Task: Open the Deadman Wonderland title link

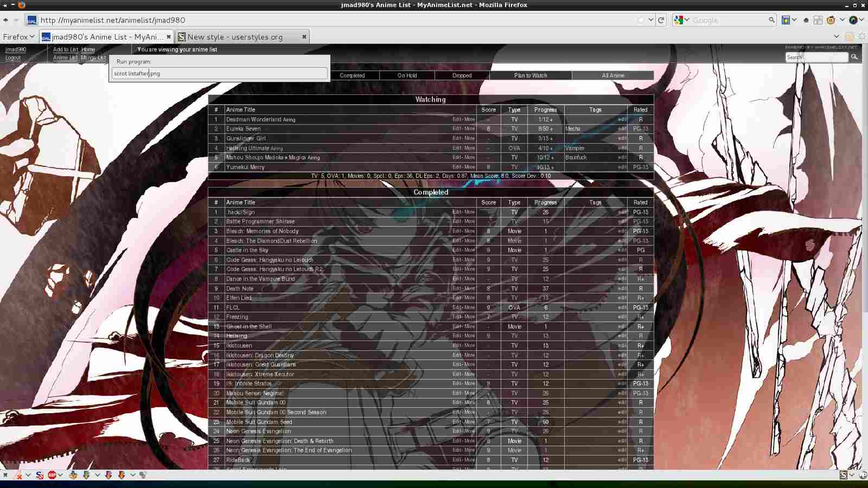Action: [254, 119]
